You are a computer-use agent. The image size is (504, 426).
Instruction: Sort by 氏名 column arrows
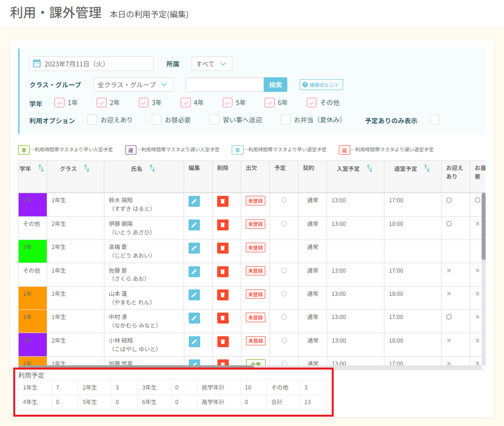pyautogui.click(x=152, y=168)
